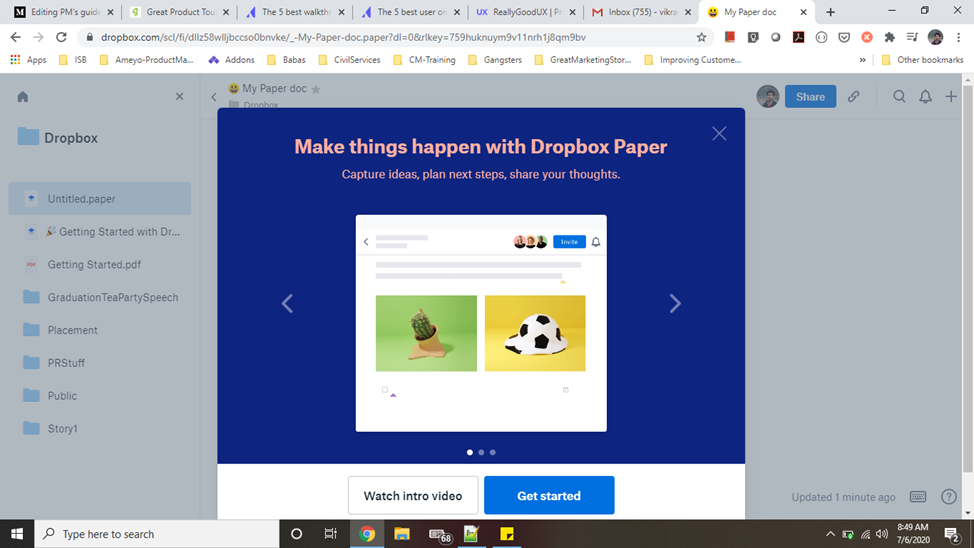This screenshot has width=974, height=548.
Task: Click the Watch intro video button
Action: [x=413, y=496]
